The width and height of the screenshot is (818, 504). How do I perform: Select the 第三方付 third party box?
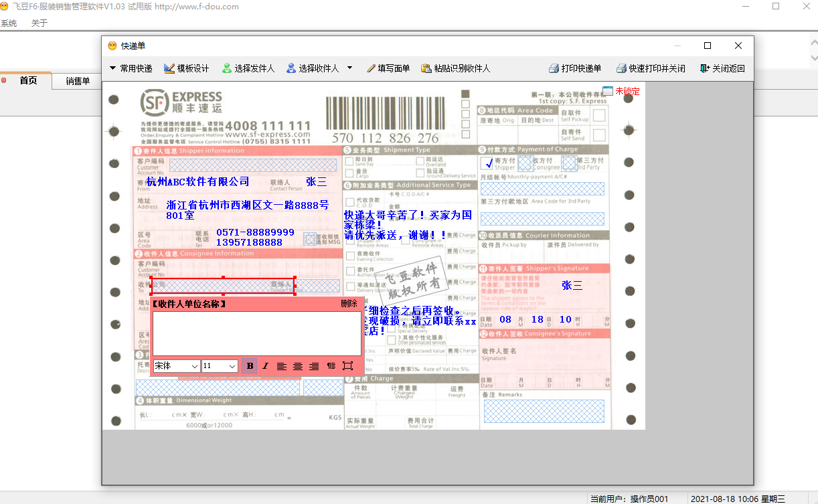click(x=569, y=163)
